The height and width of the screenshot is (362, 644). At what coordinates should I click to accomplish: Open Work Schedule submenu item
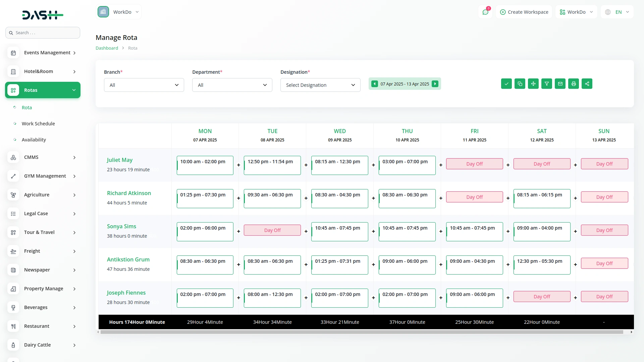(x=38, y=124)
